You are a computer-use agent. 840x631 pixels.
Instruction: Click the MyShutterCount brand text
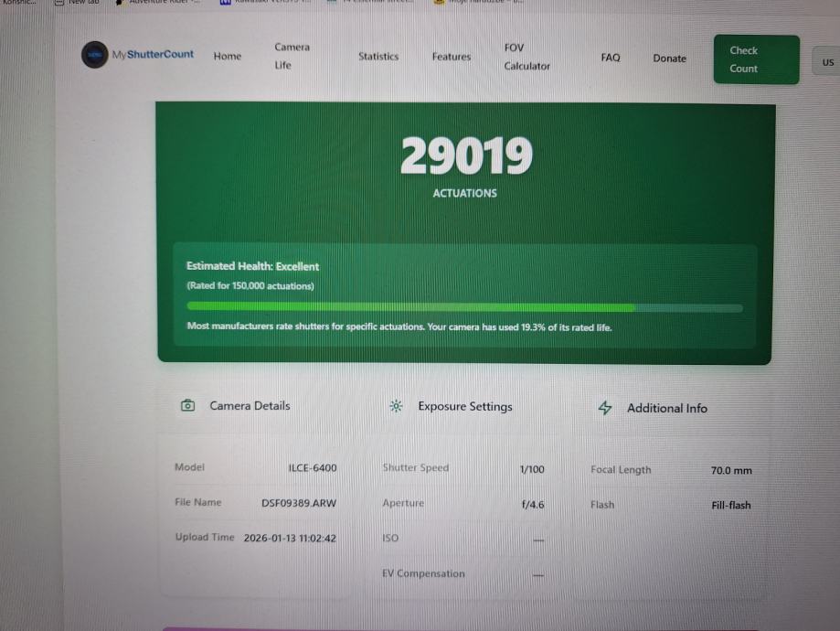coord(153,54)
